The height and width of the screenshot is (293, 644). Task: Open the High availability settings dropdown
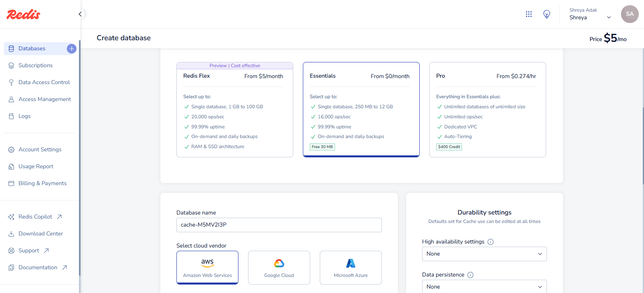(485, 254)
